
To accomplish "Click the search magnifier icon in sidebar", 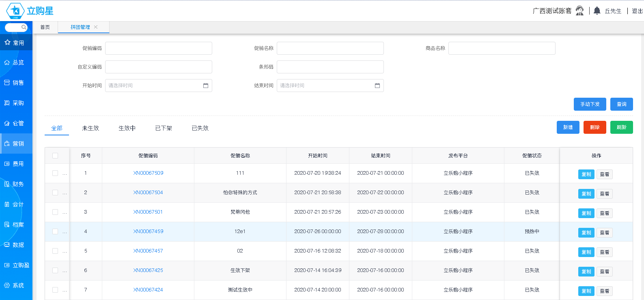I will (24, 27).
